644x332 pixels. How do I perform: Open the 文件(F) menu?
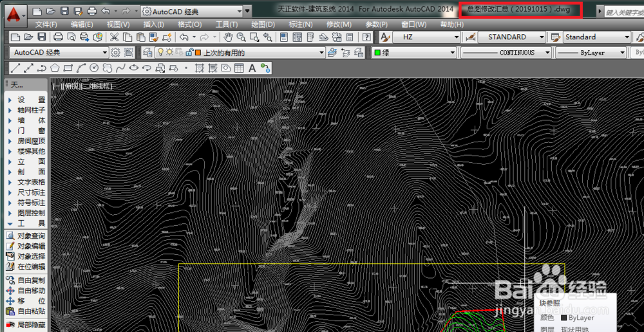46,24
